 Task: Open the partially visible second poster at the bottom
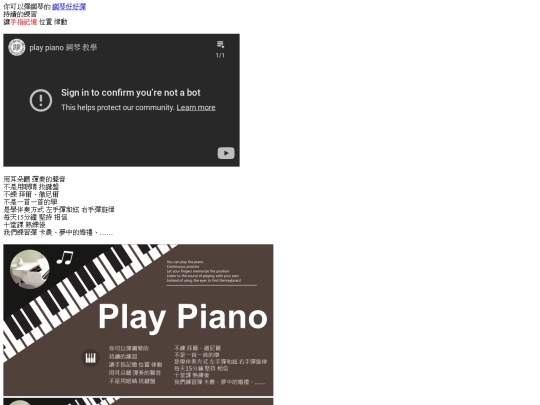(x=138, y=402)
